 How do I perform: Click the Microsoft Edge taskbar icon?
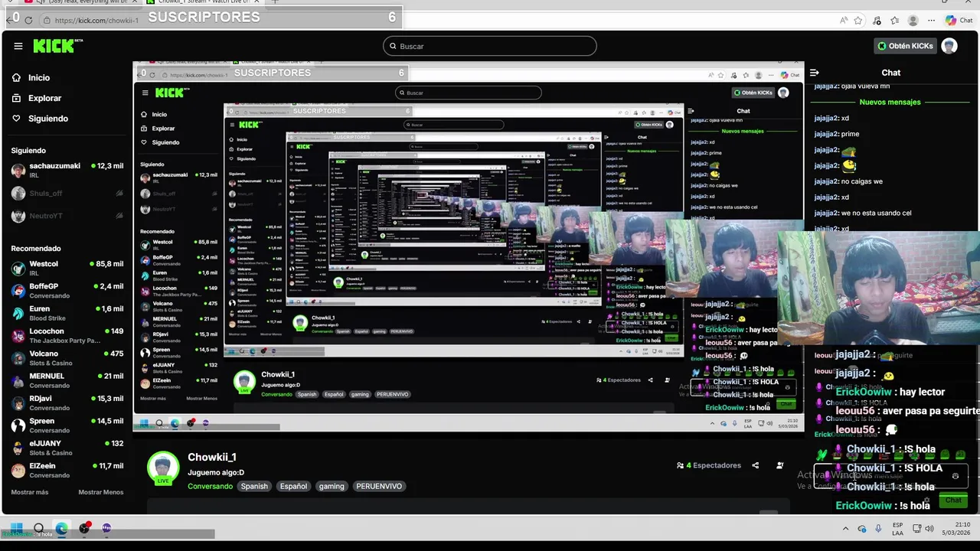61,528
